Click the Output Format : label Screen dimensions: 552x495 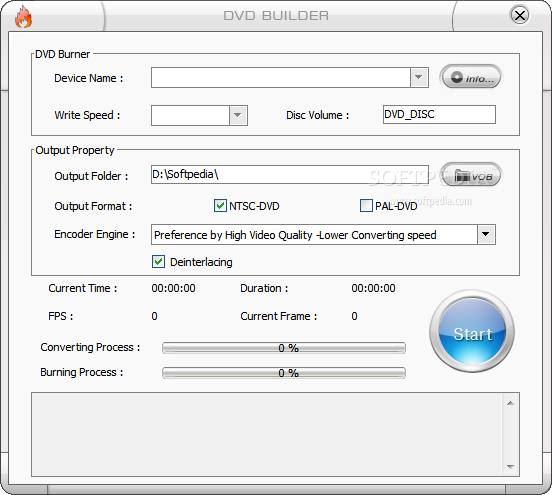tap(93, 206)
